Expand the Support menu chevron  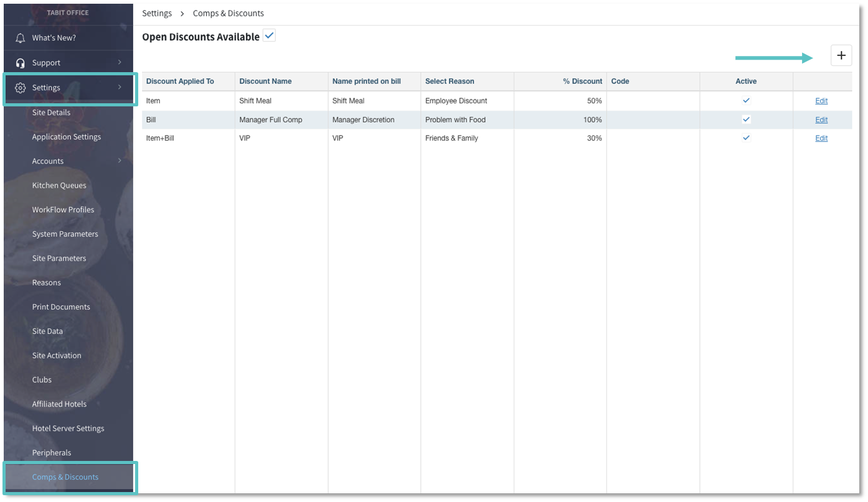(120, 62)
